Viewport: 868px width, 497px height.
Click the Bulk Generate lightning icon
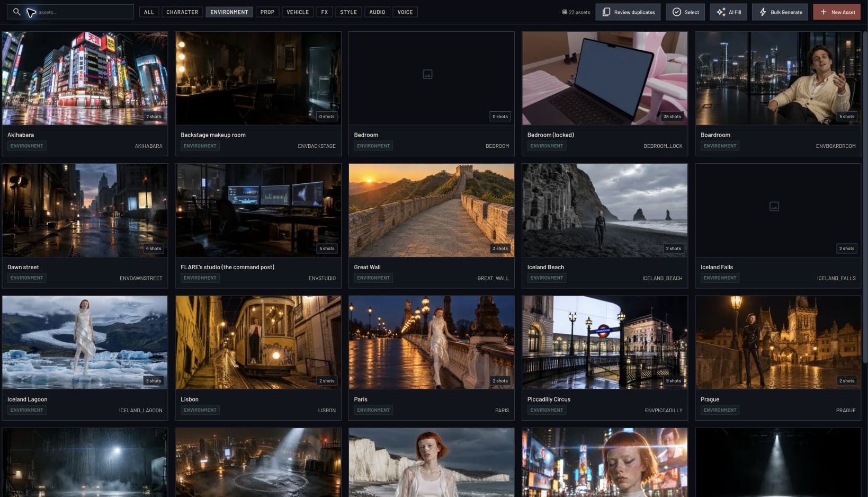763,12
